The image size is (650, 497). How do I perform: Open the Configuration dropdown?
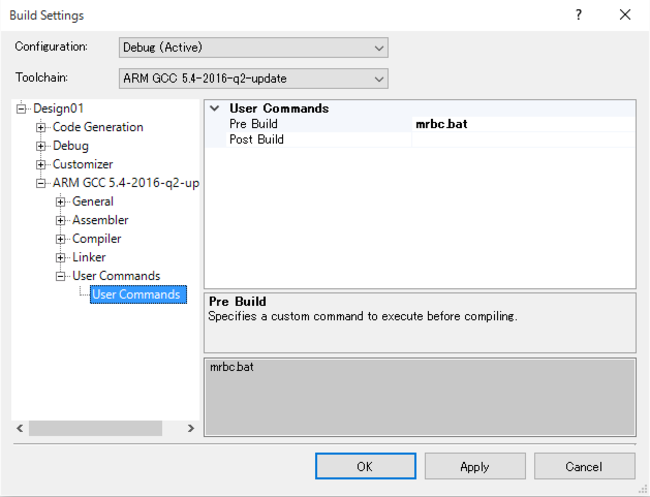coord(252,48)
